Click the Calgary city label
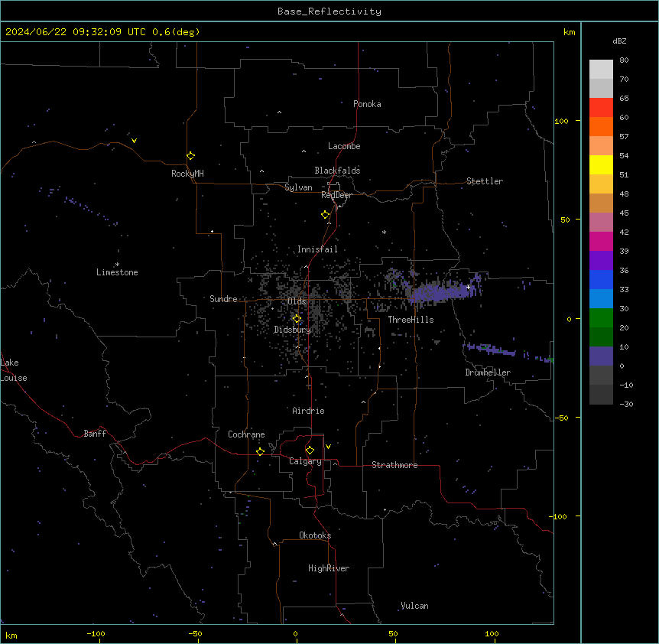This screenshot has width=659, height=644. [x=305, y=461]
